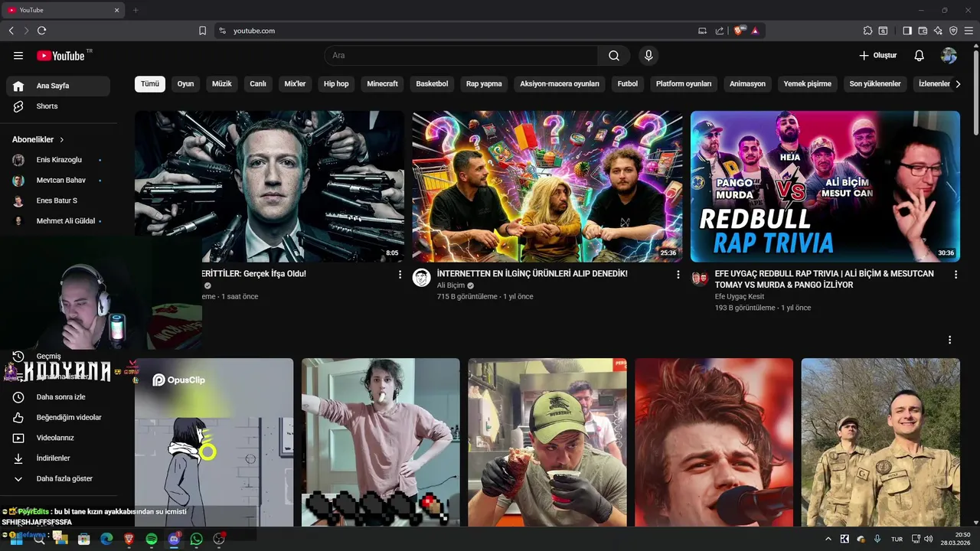The height and width of the screenshot is (551, 980).
Task: Go back in browser history
Action: pyautogui.click(x=11, y=31)
